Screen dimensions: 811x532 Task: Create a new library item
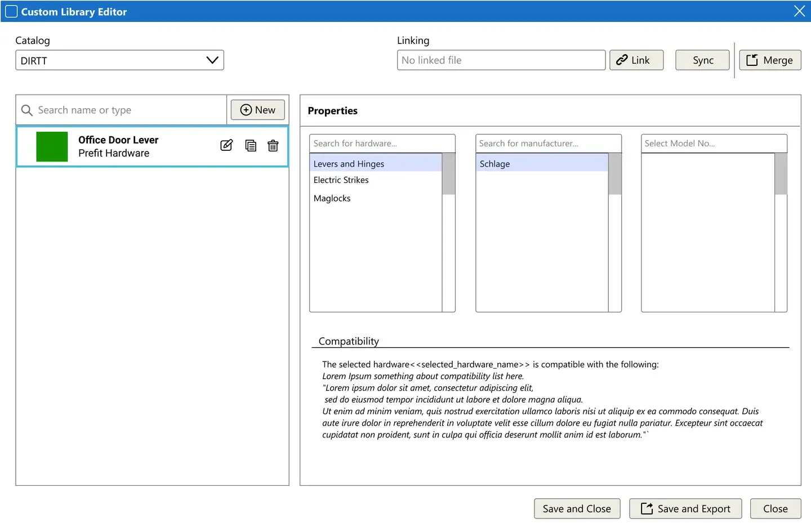coord(258,110)
